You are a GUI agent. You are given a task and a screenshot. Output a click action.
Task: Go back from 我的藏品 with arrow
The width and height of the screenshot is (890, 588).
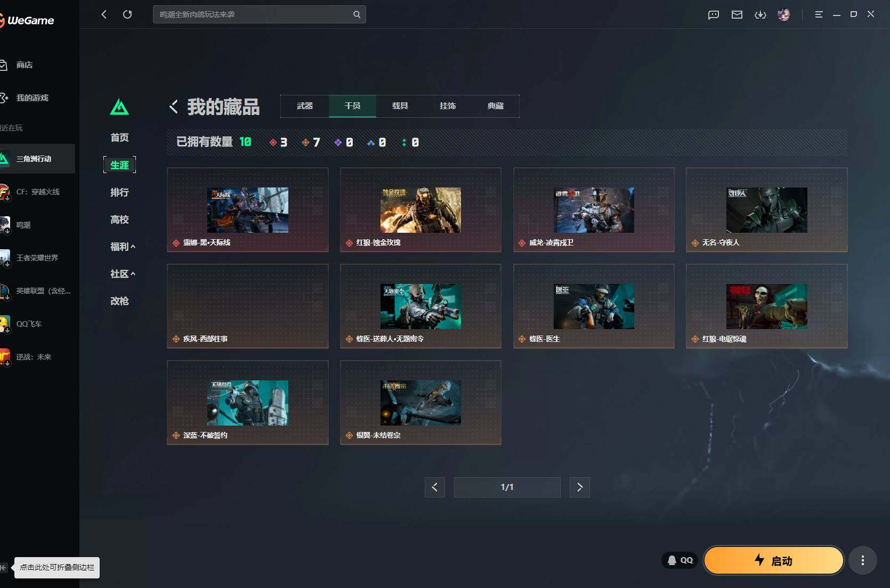pyautogui.click(x=173, y=107)
